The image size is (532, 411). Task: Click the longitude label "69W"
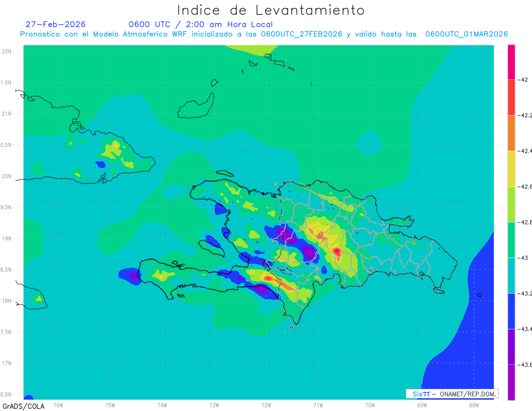pos(422,405)
